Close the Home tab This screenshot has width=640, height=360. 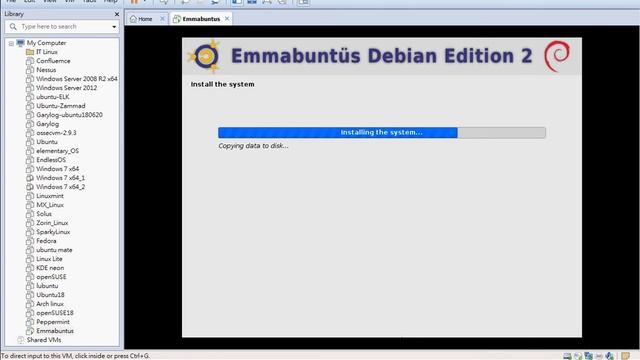(162, 19)
